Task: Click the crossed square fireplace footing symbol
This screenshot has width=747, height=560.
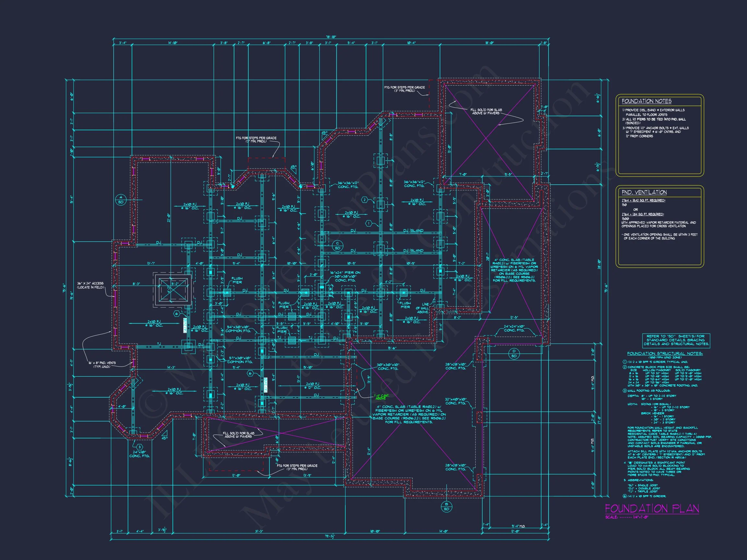Action: tap(173, 290)
